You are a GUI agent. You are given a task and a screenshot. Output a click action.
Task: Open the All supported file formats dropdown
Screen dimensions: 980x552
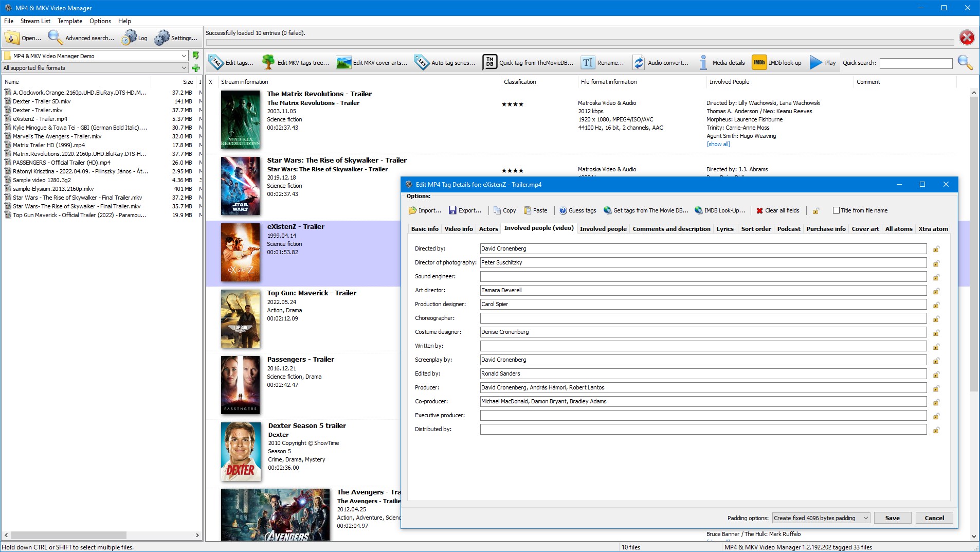tap(184, 68)
